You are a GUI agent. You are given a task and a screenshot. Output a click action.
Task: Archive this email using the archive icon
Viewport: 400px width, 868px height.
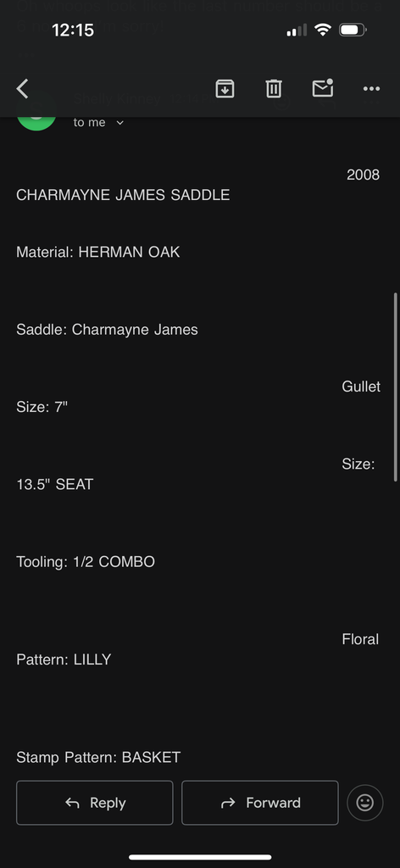click(225, 88)
